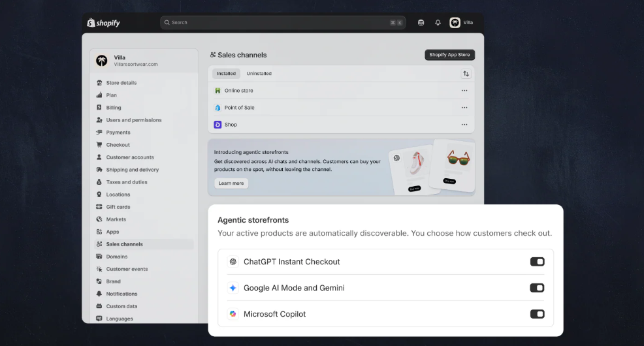Open the Online store three-dot menu

(x=464, y=91)
